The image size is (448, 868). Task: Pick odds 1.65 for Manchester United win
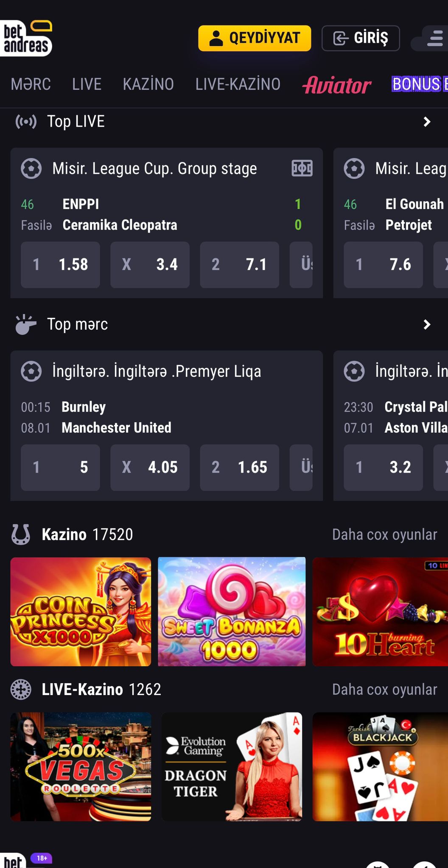(x=239, y=467)
